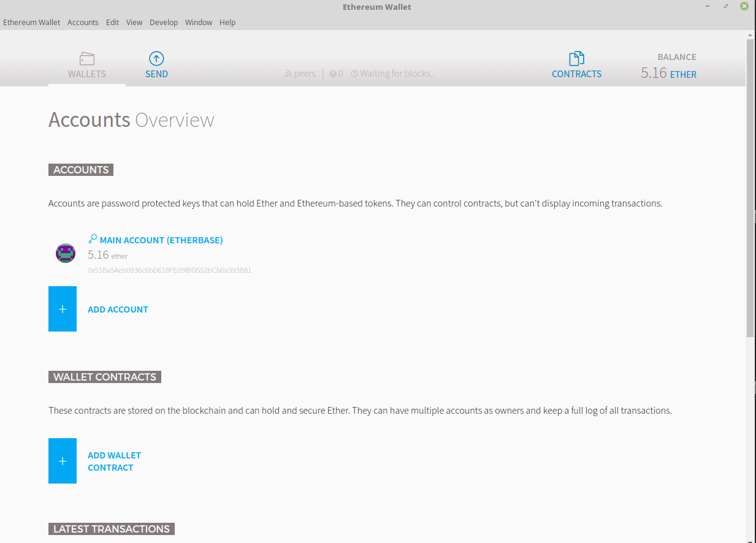Click the peers status text

305,74
